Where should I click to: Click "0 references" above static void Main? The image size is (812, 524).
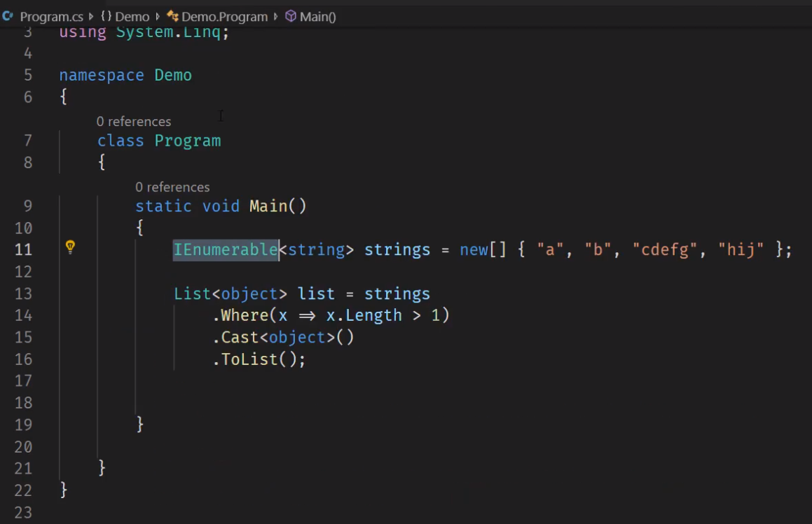(x=172, y=187)
